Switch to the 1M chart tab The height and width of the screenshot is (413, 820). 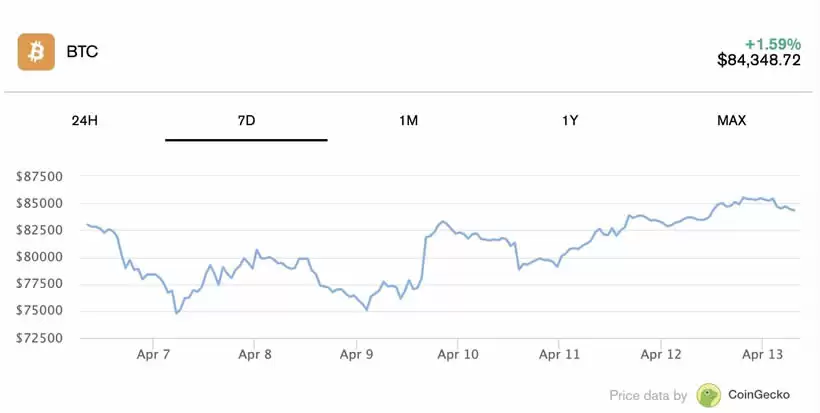(408, 121)
